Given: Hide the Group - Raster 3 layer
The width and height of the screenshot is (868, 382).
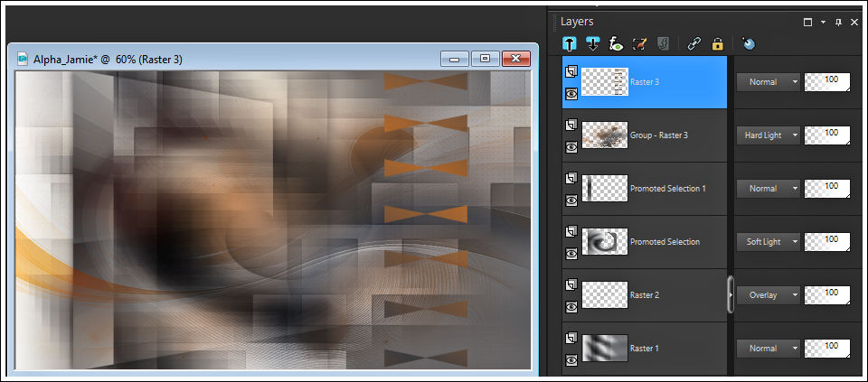Looking at the screenshot, I should (571, 147).
